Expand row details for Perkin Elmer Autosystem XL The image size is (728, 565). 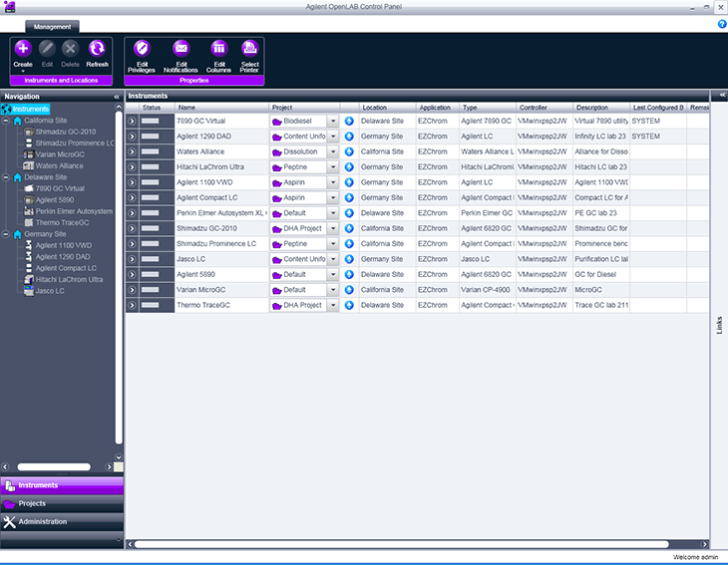point(132,213)
